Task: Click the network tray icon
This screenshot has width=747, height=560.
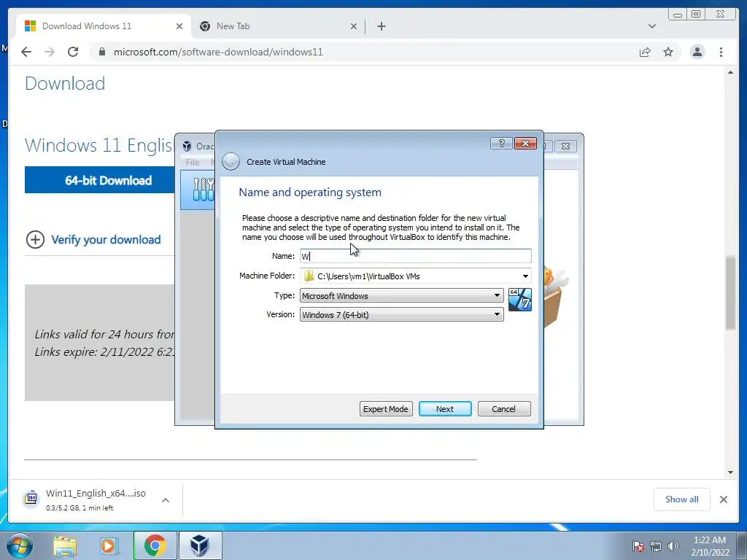Action: 656,546
